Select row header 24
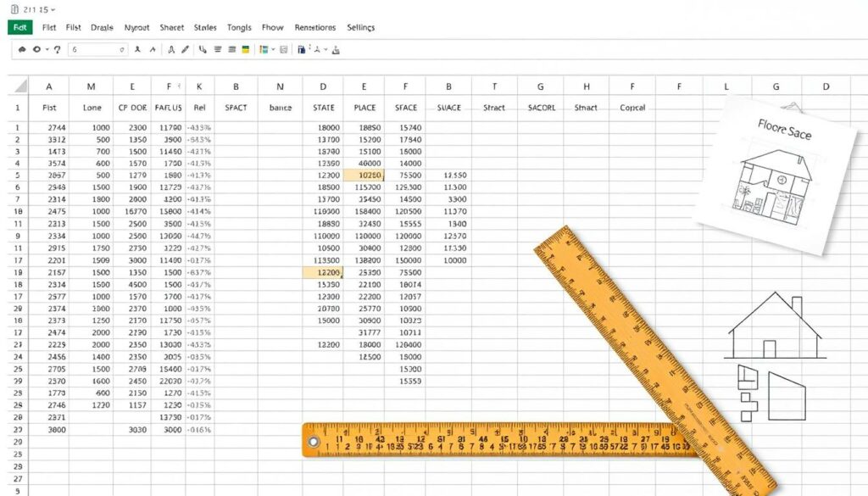This screenshot has width=868, height=496. pos(18,356)
